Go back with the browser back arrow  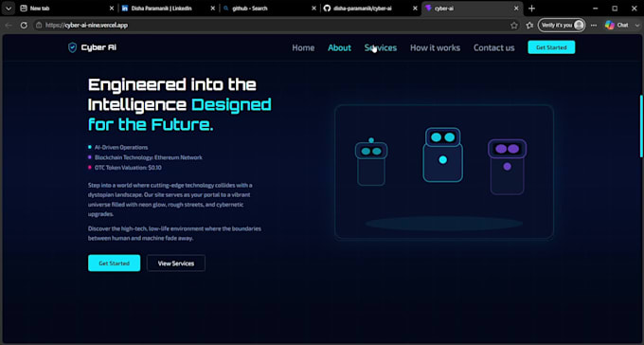[9, 25]
